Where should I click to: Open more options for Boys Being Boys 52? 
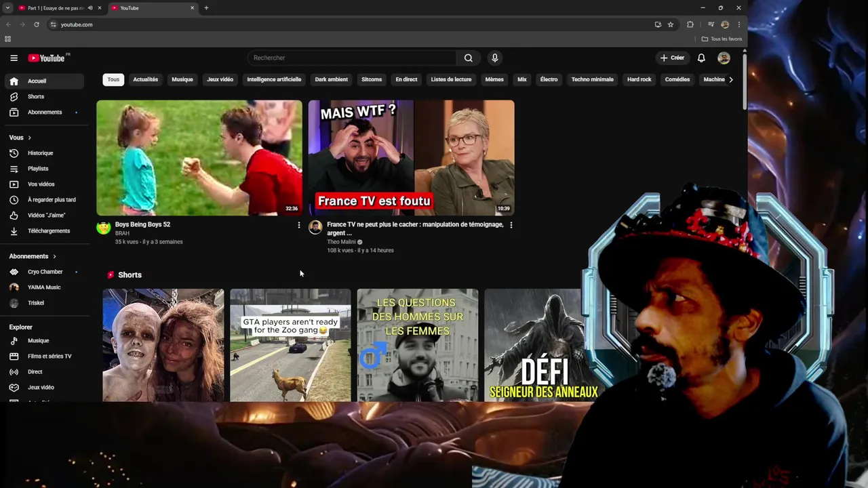(299, 225)
